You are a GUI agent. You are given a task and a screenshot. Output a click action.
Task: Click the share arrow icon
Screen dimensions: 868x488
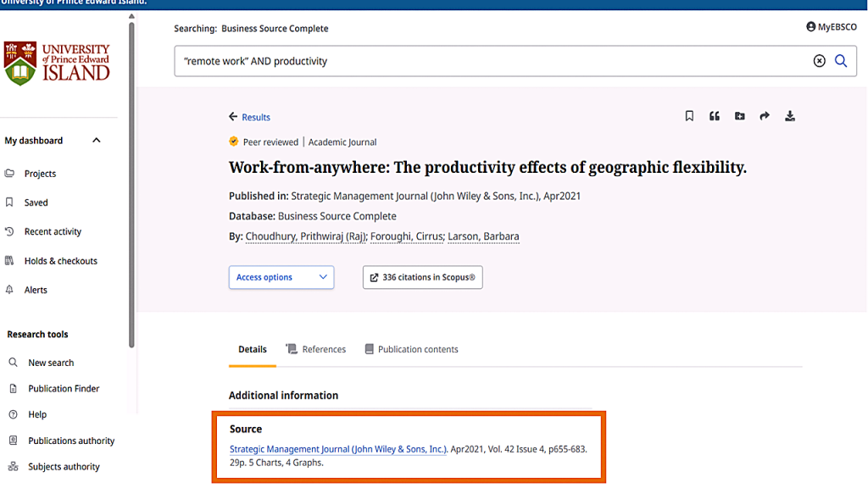[765, 116]
